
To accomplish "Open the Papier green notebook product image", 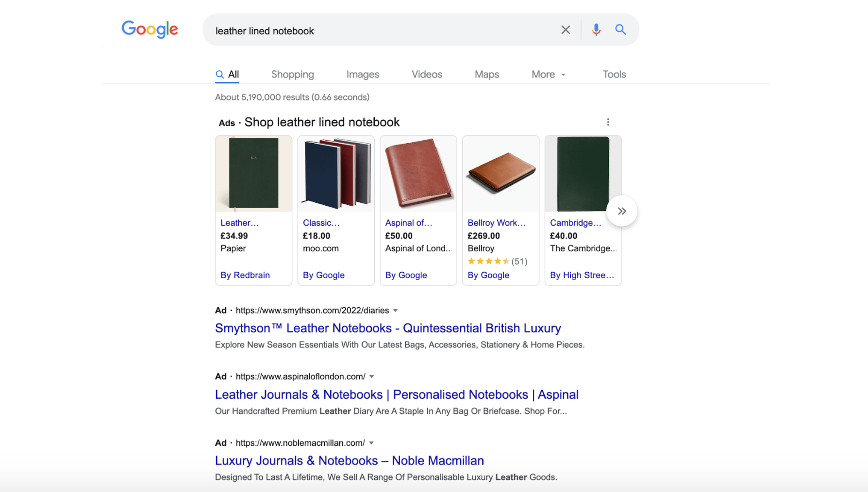I will pyautogui.click(x=254, y=174).
